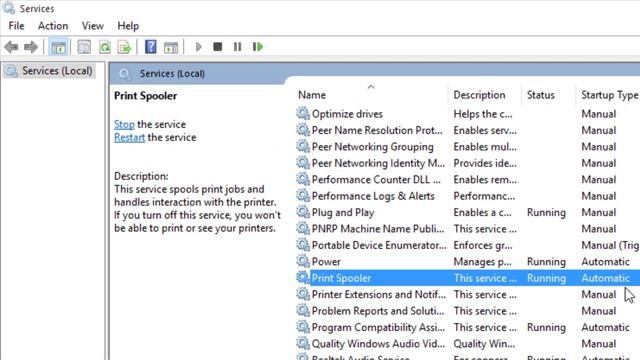Click 'Quality Win...' description cell

click(x=484, y=344)
